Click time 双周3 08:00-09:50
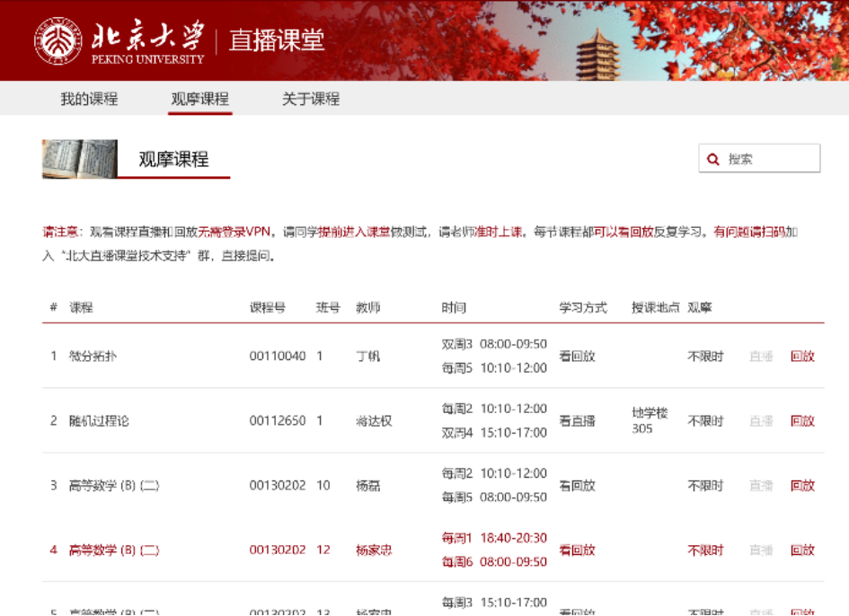Viewport: 849px width, 616px height. [494, 344]
